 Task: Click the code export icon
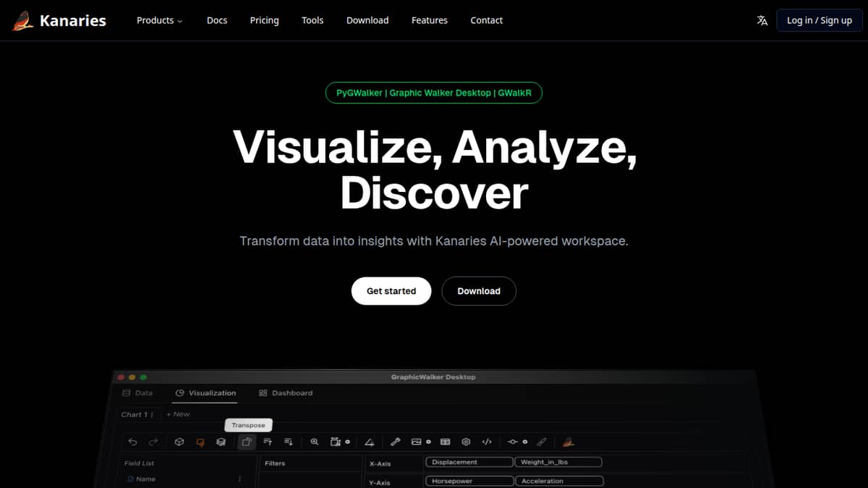pos(487,442)
